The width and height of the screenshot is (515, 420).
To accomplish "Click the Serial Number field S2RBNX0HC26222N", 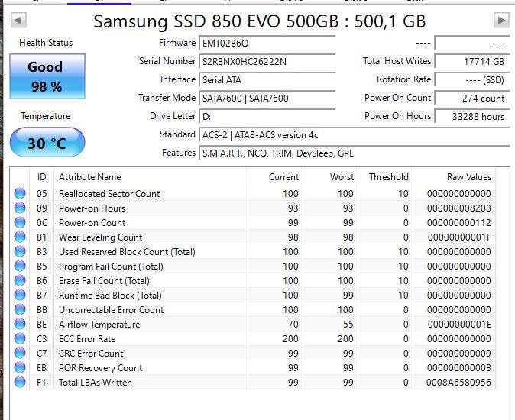I will (x=267, y=61).
